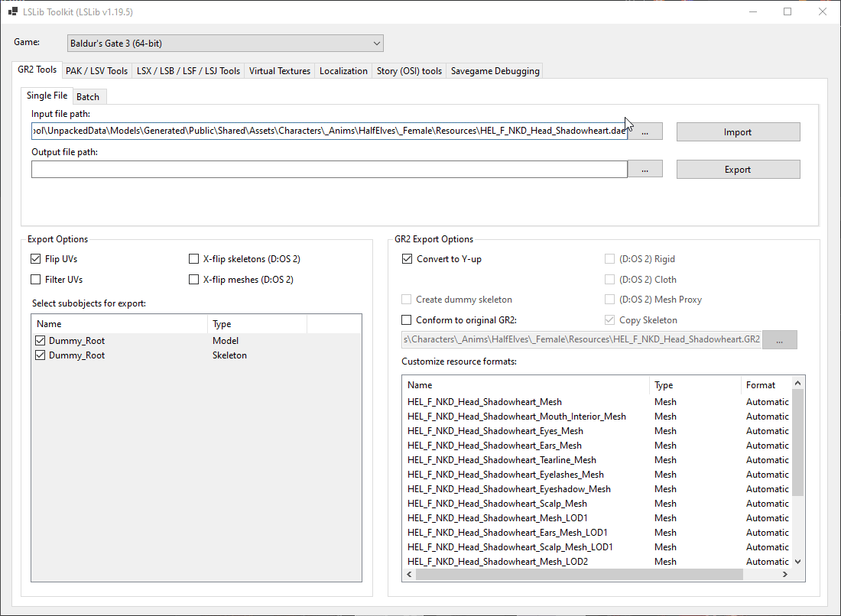Click Automatic format for Tearline_Mesh row

[x=767, y=460]
